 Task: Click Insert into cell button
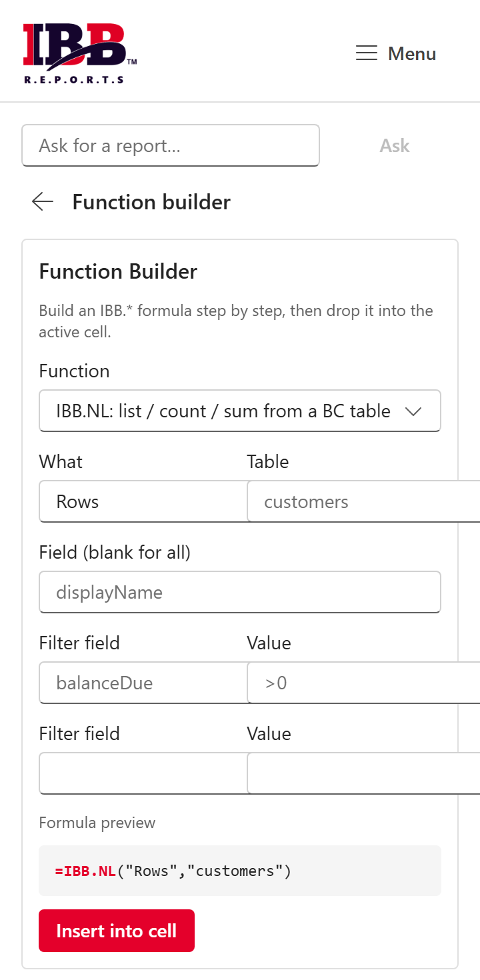tap(117, 931)
